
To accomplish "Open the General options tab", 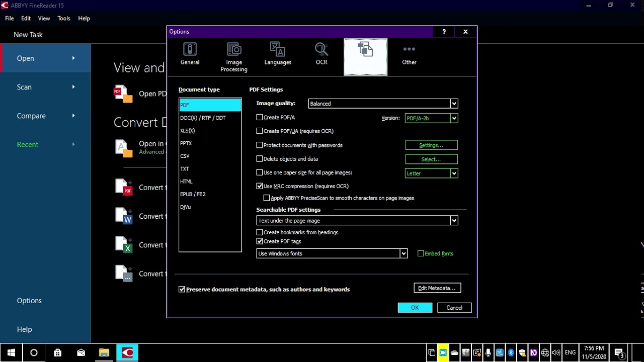I will coord(190,55).
